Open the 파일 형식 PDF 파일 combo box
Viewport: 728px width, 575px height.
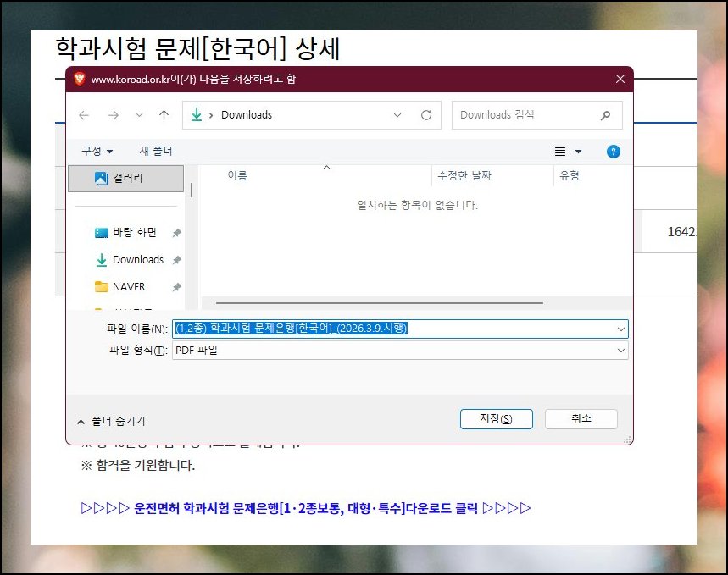(x=400, y=351)
